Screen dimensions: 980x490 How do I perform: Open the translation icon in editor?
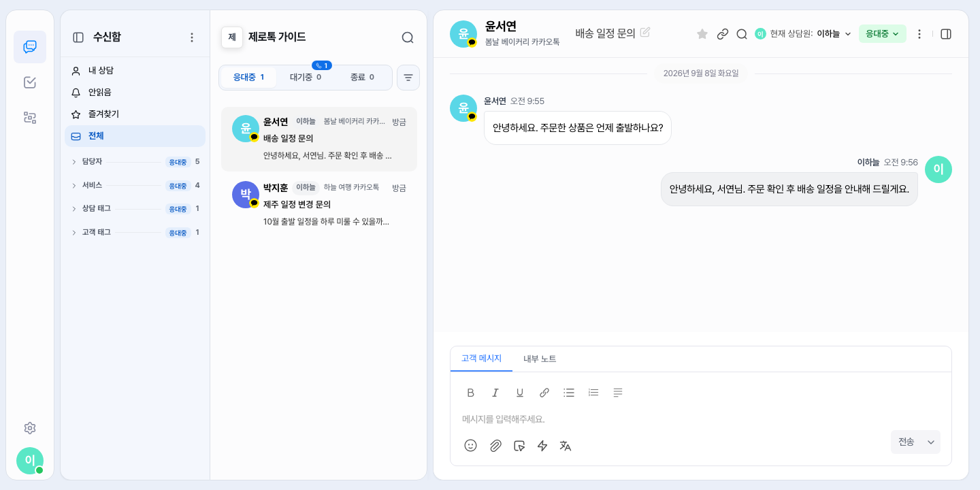tap(566, 446)
